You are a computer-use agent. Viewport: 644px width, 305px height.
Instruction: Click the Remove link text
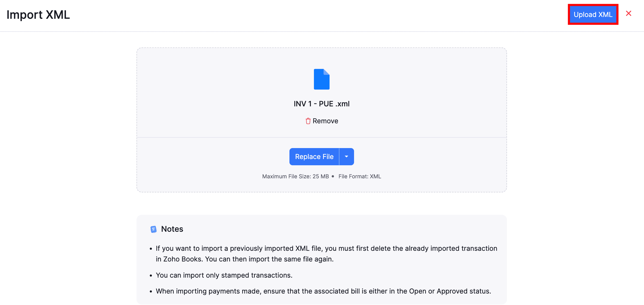point(325,121)
